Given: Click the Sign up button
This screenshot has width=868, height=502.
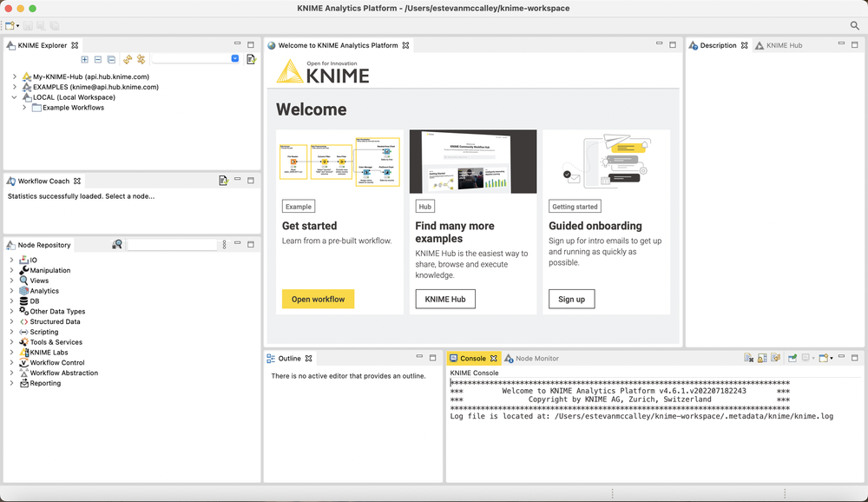Looking at the screenshot, I should click(572, 300).
